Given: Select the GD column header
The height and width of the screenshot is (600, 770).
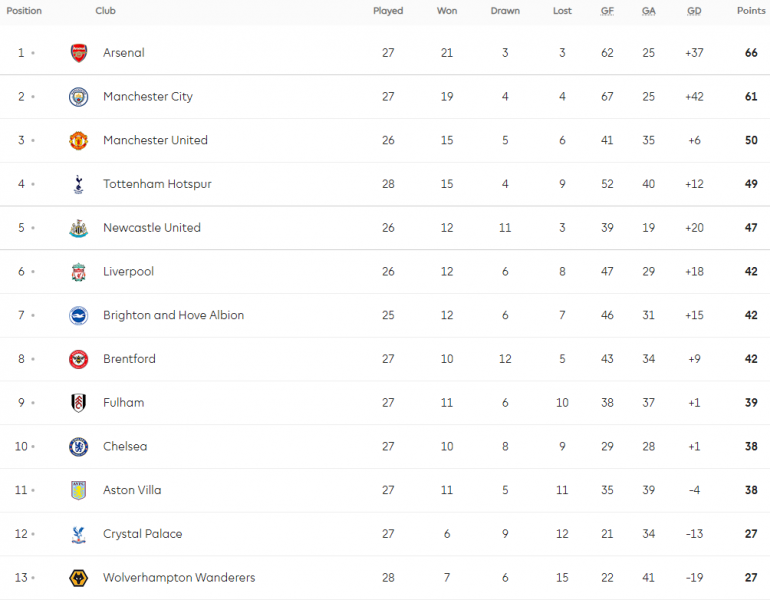Looking at the screenshot, I should click(x=694, y=11).
